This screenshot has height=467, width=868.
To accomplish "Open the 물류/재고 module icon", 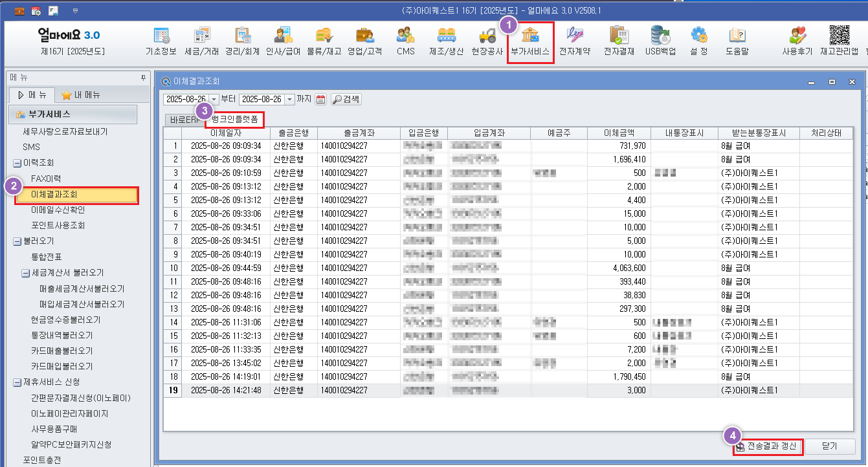I will pyautogui.click(x=324, y=40).
